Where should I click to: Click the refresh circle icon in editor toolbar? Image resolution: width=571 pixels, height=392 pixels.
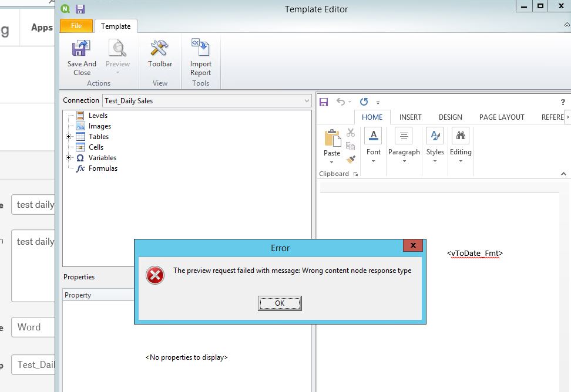tap(364, 102)
